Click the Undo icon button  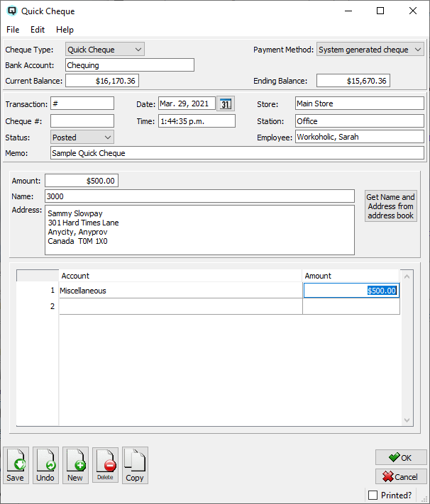tap(45, 465)
